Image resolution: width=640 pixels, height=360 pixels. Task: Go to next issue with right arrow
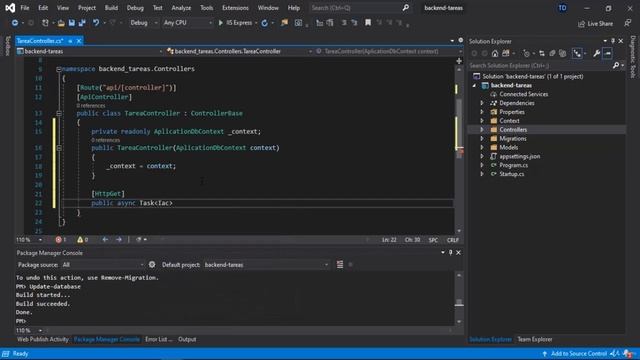pyautogui.click(x=119, y=240)
